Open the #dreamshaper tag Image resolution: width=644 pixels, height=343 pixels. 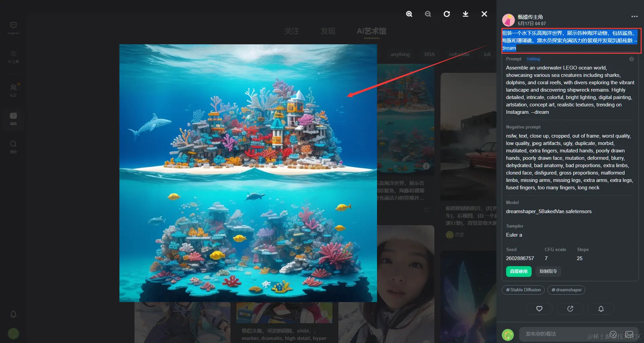coord(566,290)
